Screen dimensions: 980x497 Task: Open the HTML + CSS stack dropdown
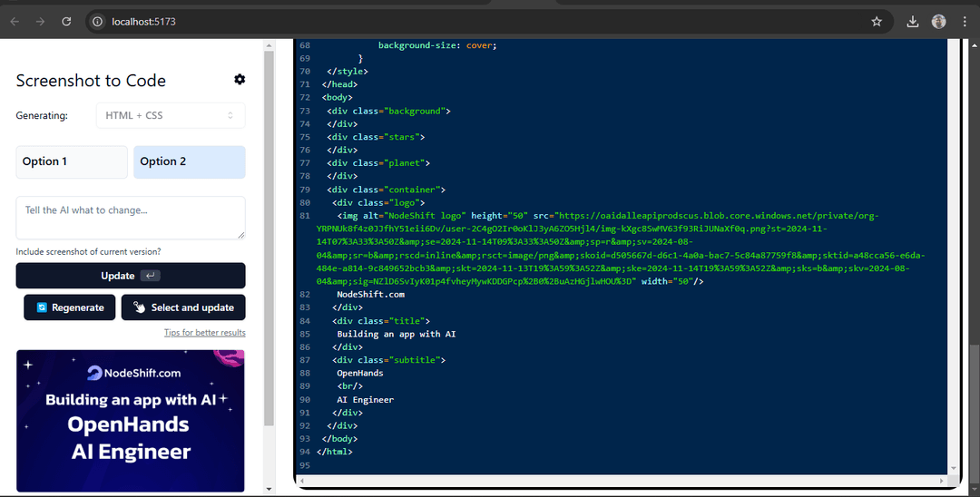pos(171,115)
